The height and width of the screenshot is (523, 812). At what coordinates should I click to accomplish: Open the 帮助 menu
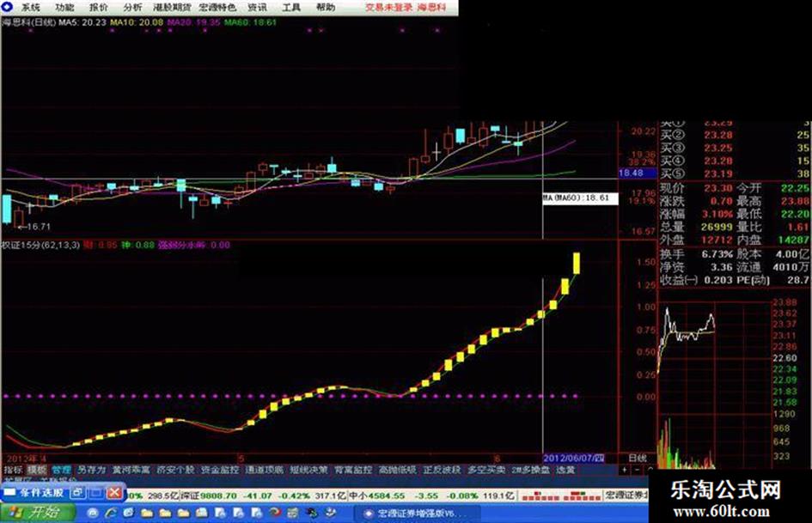[x=325, y=7]
